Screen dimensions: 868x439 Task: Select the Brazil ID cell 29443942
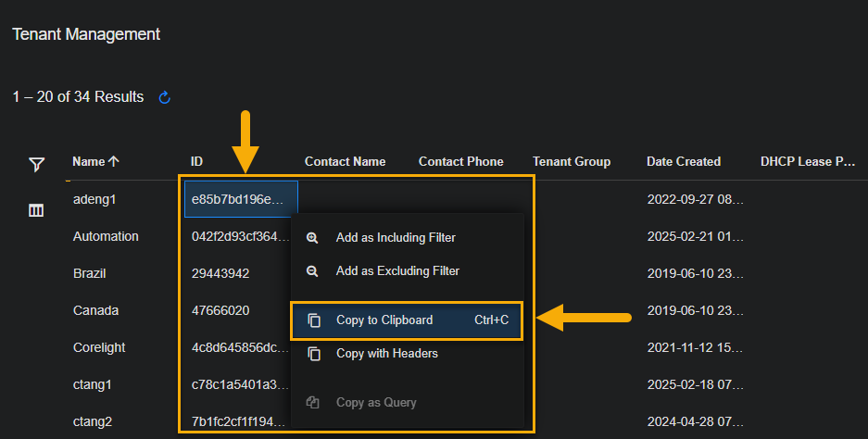point(220,273)
